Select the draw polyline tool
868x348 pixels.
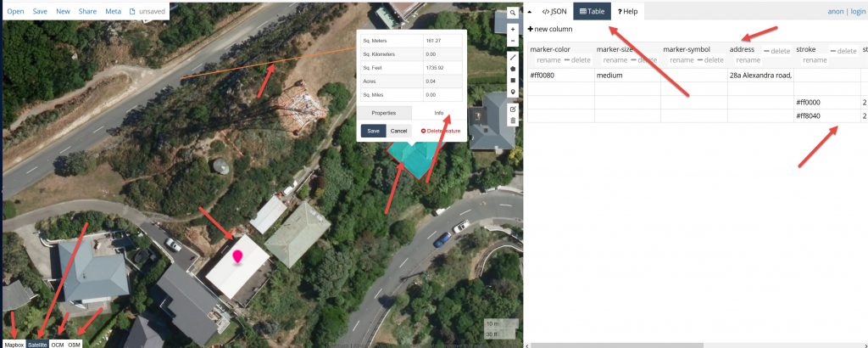click(x=513, y=57)
